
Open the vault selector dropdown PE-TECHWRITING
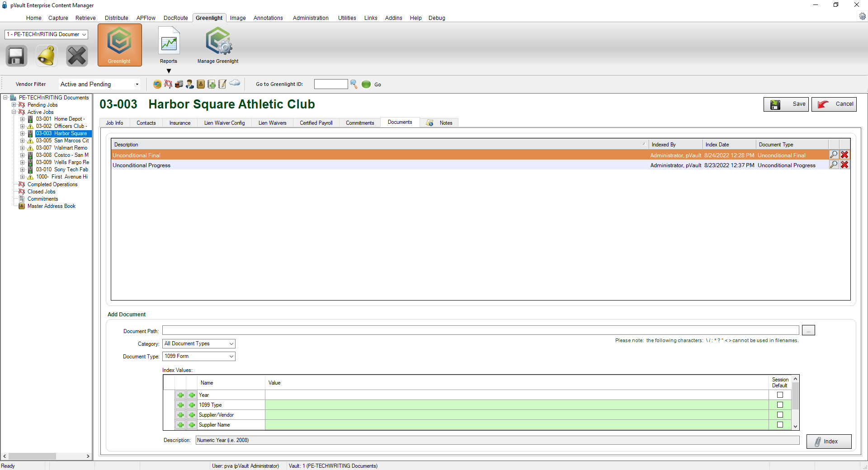coord(46,34)
